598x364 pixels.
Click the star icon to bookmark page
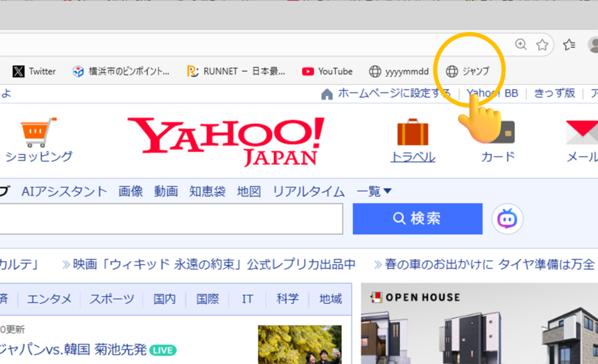coord(543,44)
